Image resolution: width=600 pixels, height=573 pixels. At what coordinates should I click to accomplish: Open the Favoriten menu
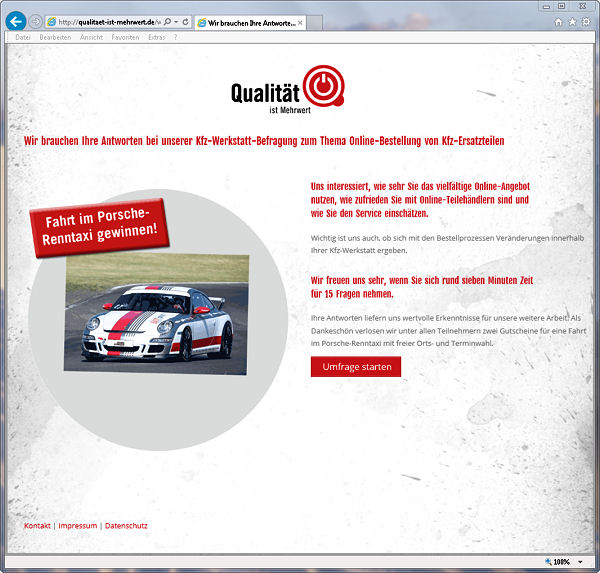click(126, 37)
